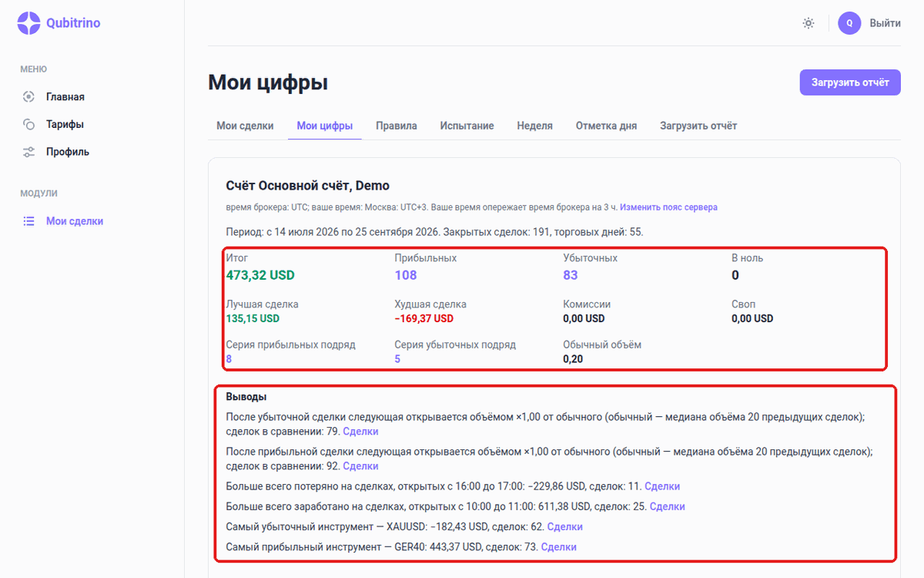The width and height of the screenshot is (924, 578).
Task: Open Сделки link for the 16:00–17:00 losses
Action: (x=662, y=486)
